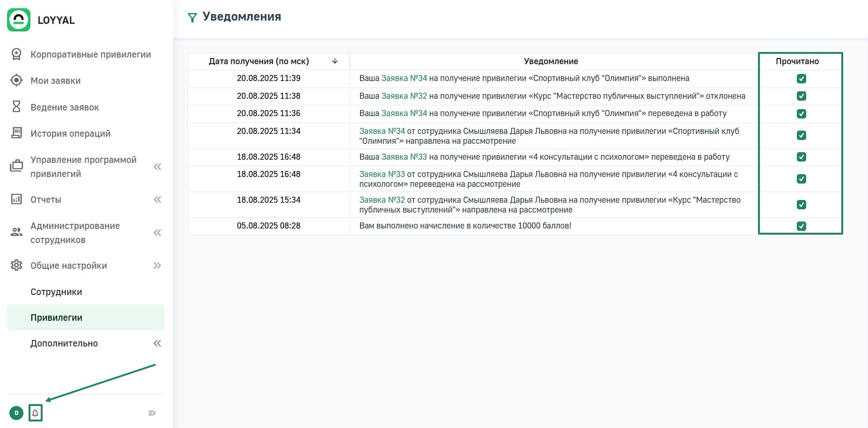Click the LOYYAL logo icon

pyautogui.click(x=19, y=20)
